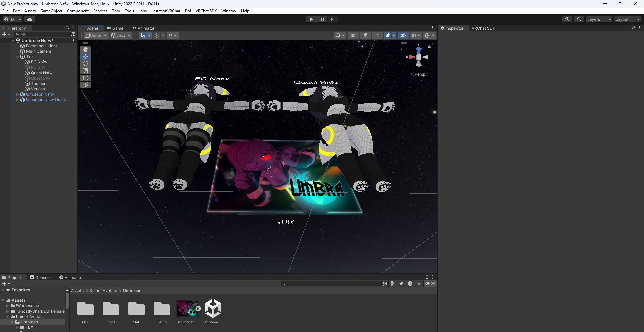Toggle hidden objects scene visibility
This screenshot has height=332, width=644.
[403, 35]
